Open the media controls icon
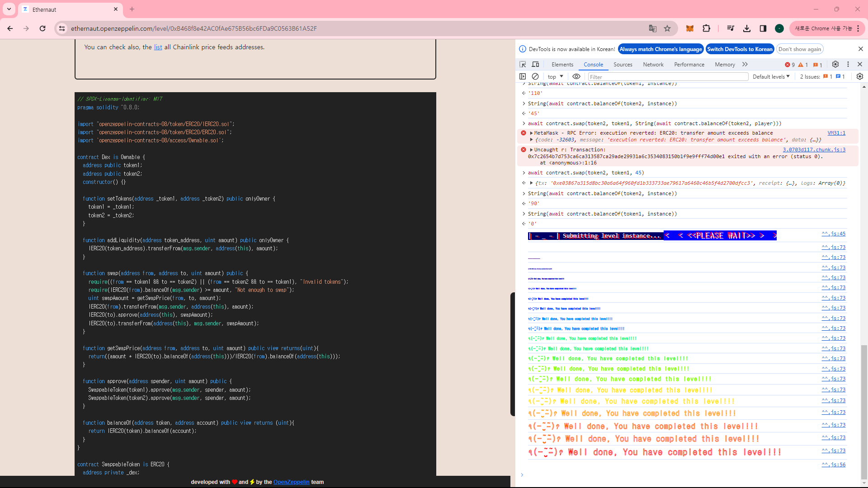 pos(731,28)
